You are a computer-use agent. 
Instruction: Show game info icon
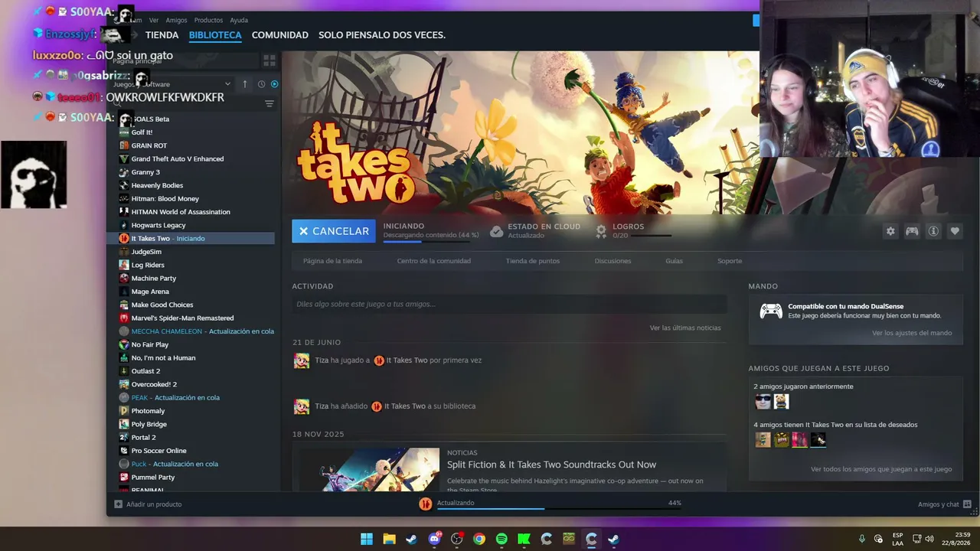933,231
